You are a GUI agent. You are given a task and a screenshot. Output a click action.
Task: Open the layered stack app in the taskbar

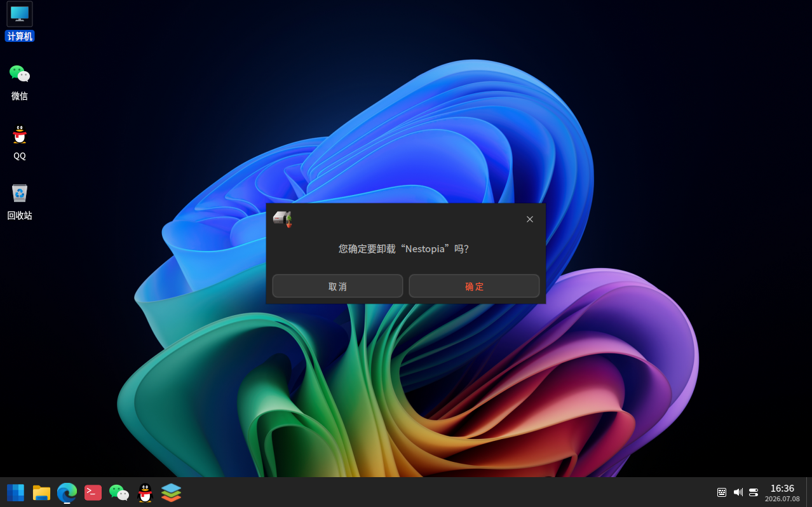(x=171, y=492)
